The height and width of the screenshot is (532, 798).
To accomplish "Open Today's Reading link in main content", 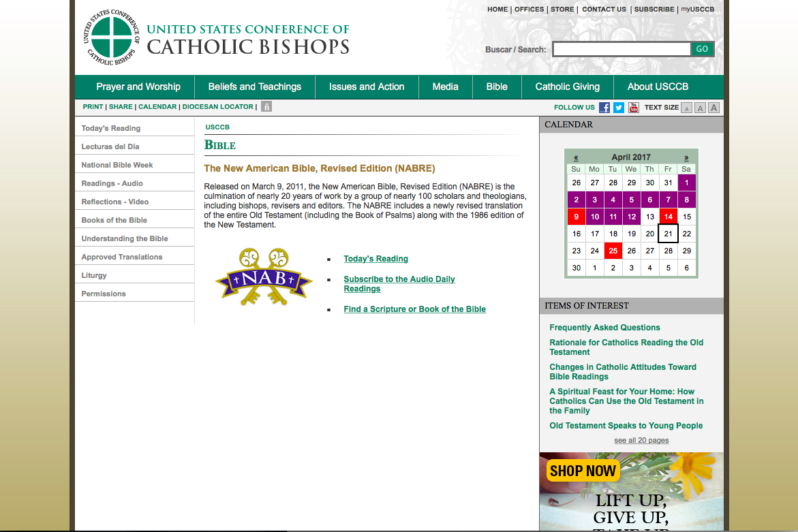I will 375,259.
